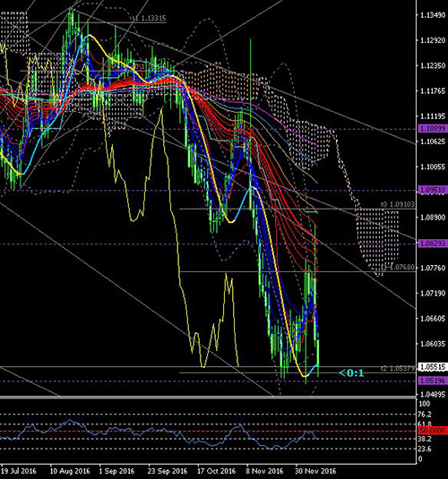Viewport: 448px width, 479px height.
Task: Click the 1.12920 price axis label
Action: point(433,40)
